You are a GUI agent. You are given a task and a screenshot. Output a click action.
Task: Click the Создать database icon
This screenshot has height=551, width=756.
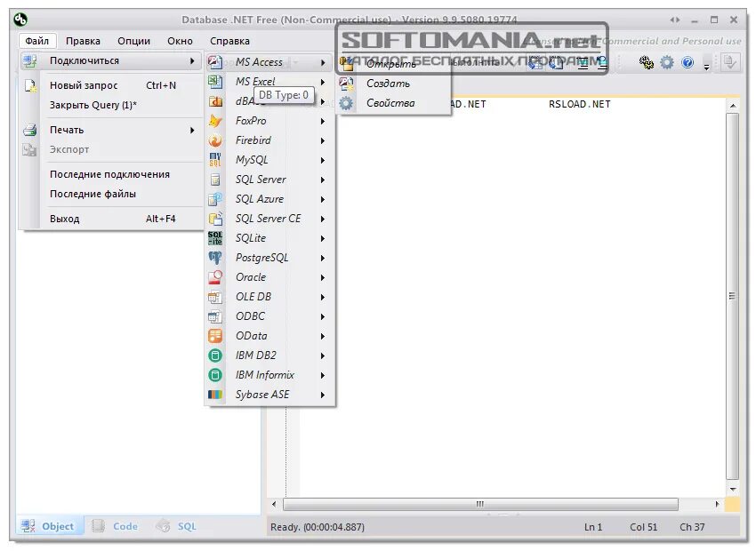coord(346,84)
